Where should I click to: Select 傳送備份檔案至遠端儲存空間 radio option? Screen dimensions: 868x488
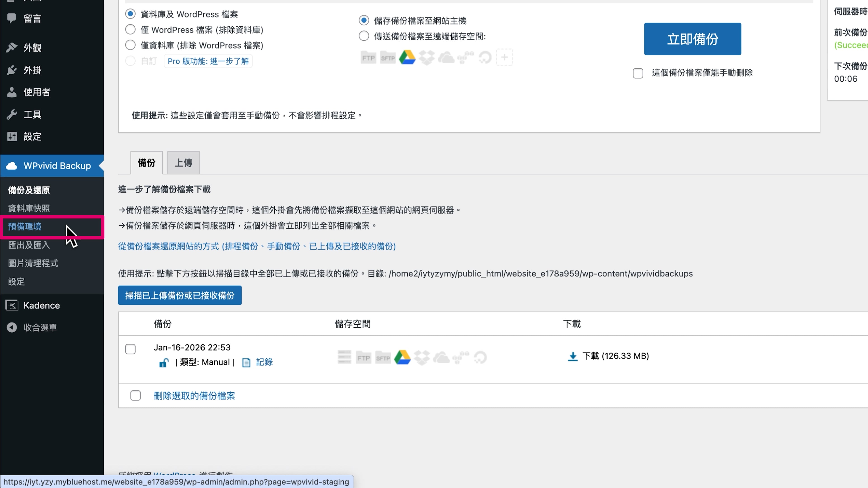(363, 36)
